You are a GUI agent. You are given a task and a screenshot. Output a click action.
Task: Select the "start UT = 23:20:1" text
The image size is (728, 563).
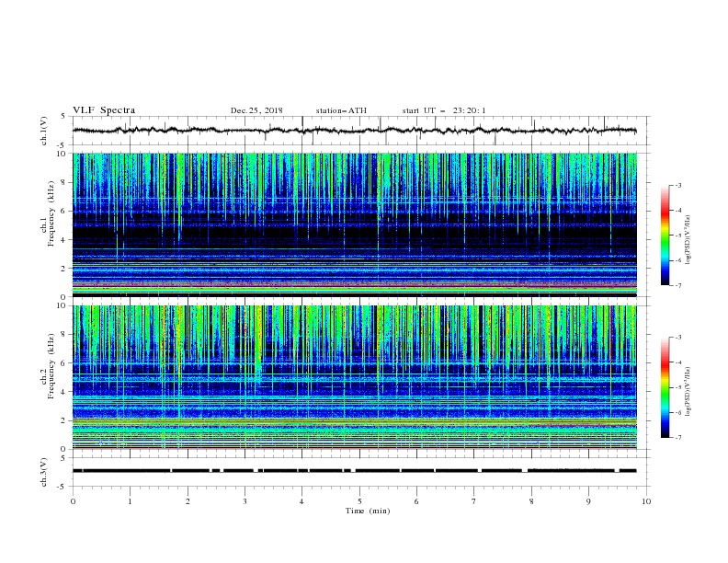point(444,110)
